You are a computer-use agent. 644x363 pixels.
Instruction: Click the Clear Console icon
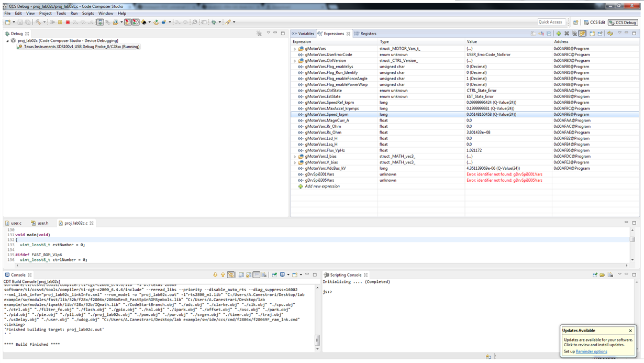coord(264,274)
